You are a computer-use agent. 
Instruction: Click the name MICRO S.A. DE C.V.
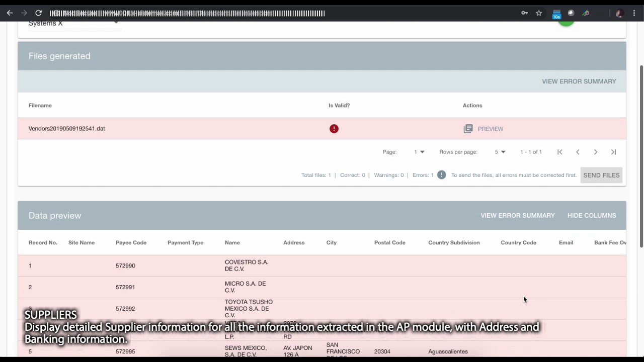[245, 287]
